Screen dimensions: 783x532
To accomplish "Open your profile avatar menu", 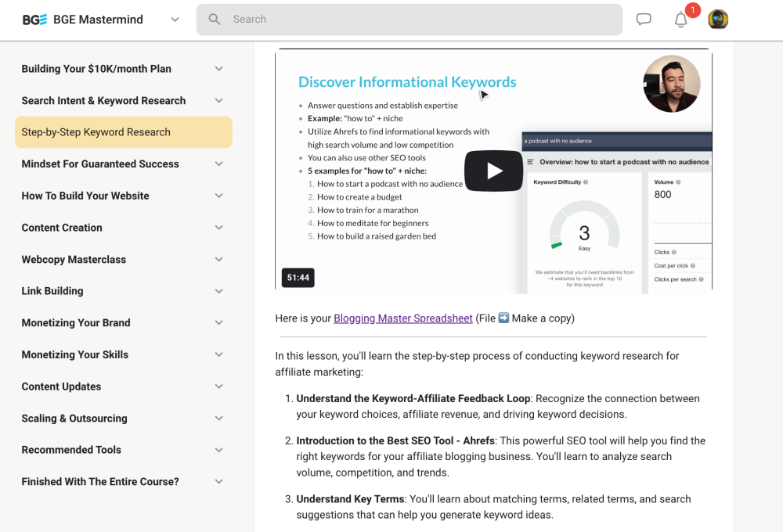I will [718, 19].
